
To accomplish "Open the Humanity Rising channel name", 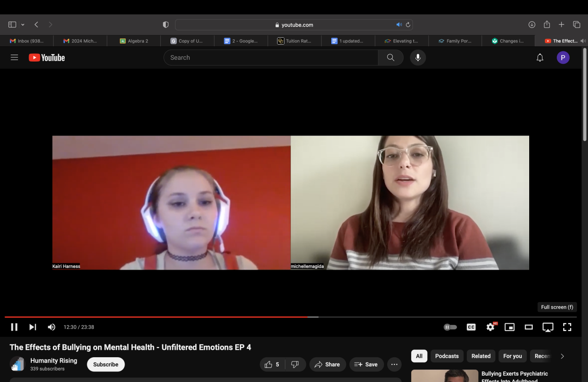I will tap(54, 360).
